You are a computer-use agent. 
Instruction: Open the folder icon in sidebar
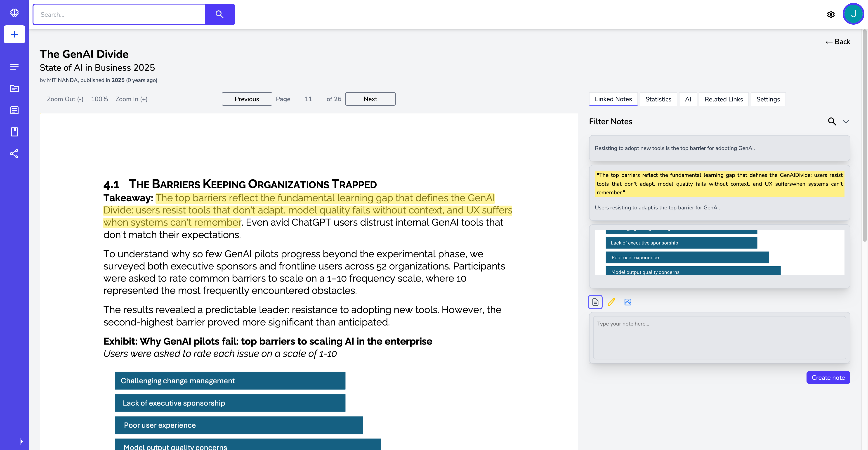click(14, 89)
